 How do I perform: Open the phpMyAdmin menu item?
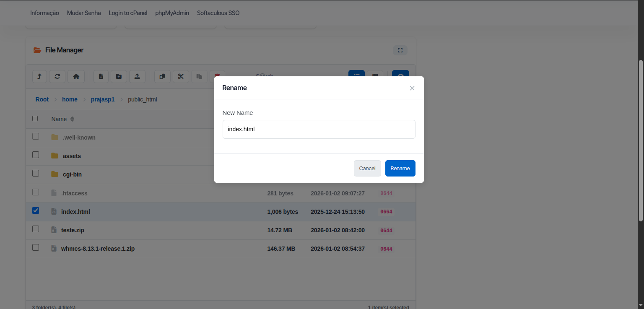click(x=172, y=13)
